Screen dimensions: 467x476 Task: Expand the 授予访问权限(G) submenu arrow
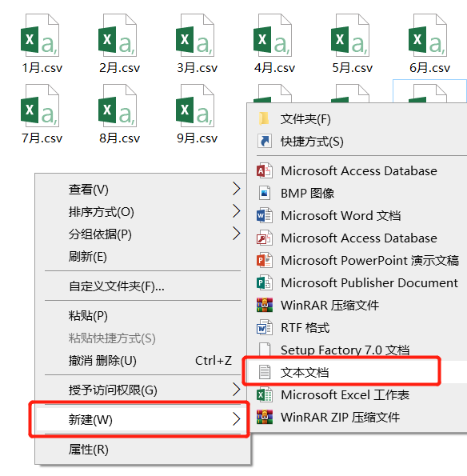pos(237,390)
